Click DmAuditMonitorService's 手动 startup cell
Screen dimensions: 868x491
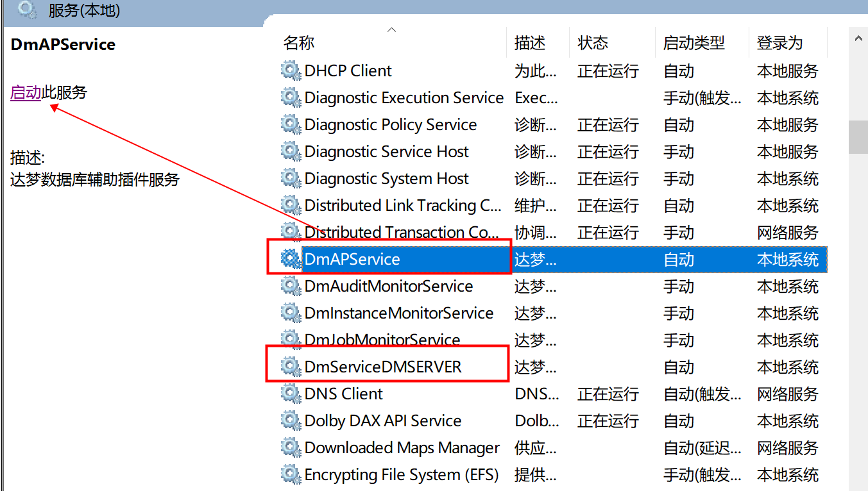(679, 286)
